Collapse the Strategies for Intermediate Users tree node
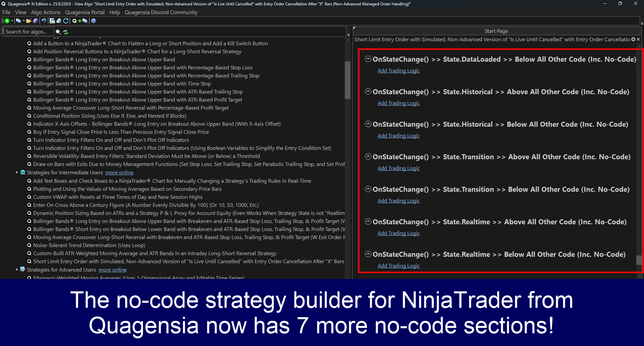This screenshot has height=346, width=644. point(16,172)
